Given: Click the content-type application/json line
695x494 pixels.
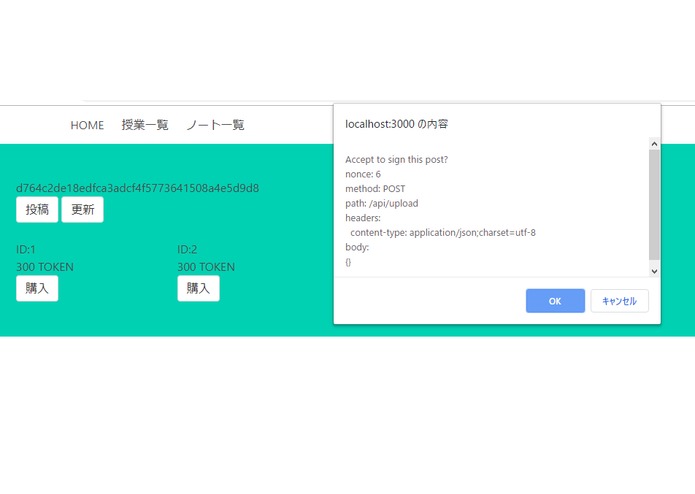Looking at the screenshot, I should pos(443,233).
